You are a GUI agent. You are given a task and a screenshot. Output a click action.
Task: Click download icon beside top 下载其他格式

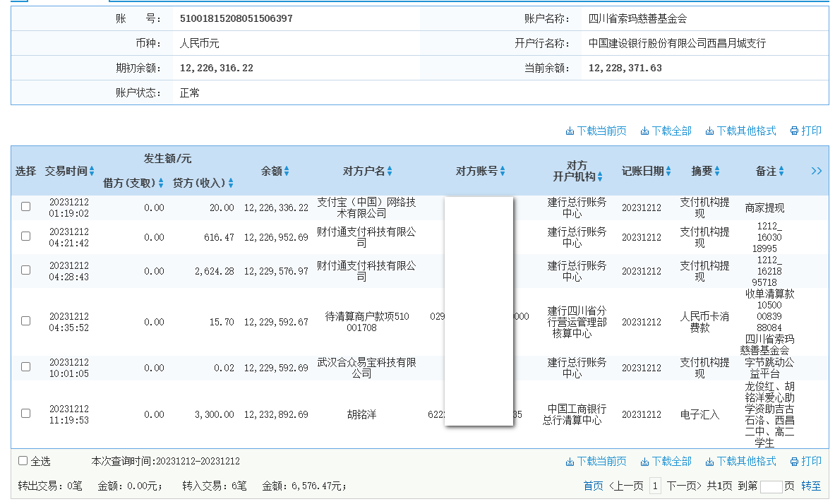[x=709, y=131]
